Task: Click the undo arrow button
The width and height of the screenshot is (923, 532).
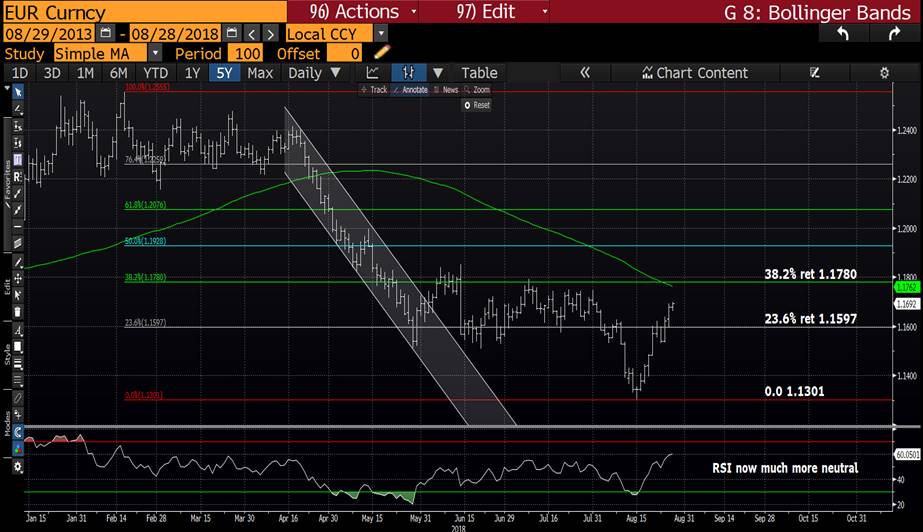Action: (x=843, y=34)
